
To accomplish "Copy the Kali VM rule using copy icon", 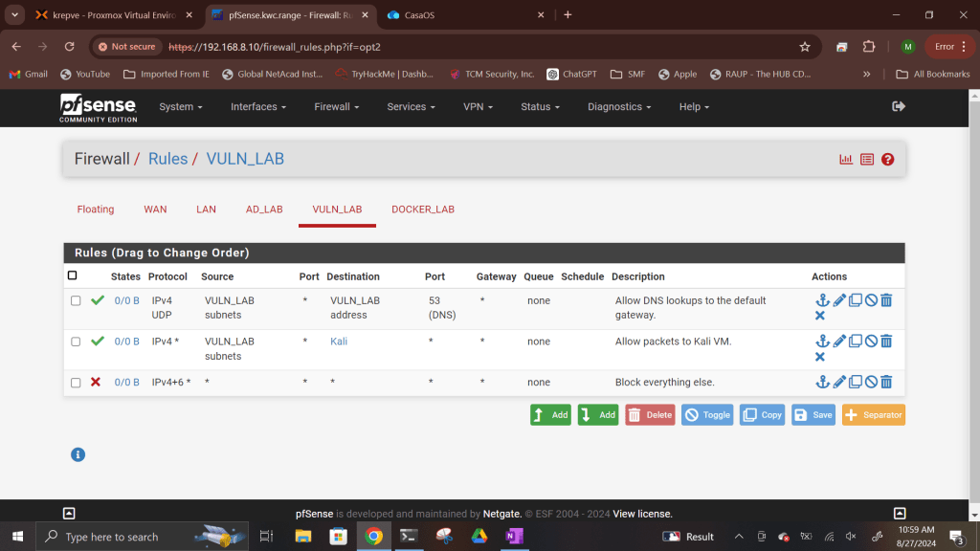I will click(856, 342).
